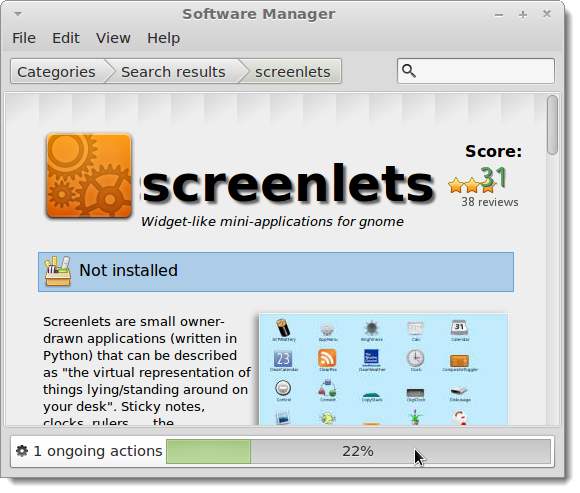The image size is (580, 493).
Task: Click the screenlets orange gear icon
Action: tap(89, 175)
